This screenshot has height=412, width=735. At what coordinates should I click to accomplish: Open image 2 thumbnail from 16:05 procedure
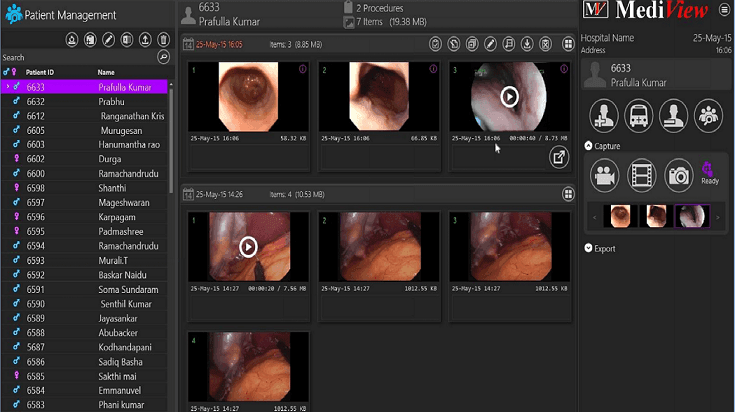pos(379,97)
